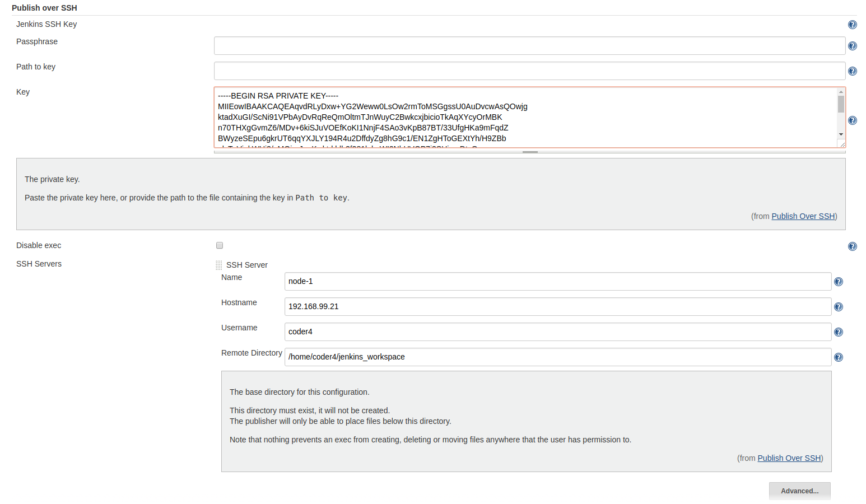Select the Hostname field with 192.168.99.21
Screen dimensions: 866x504
tap(557, 307)
